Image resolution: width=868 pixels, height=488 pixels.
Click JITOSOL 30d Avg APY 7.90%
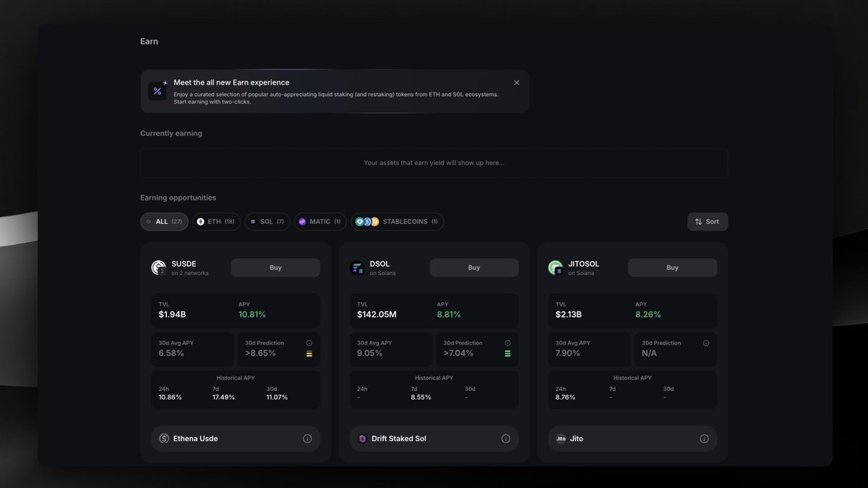[568, 353]
